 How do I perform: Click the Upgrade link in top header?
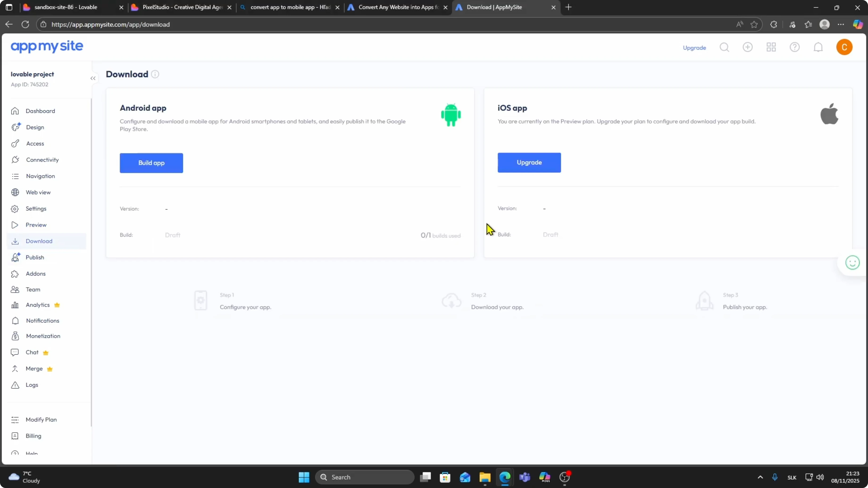694,48
